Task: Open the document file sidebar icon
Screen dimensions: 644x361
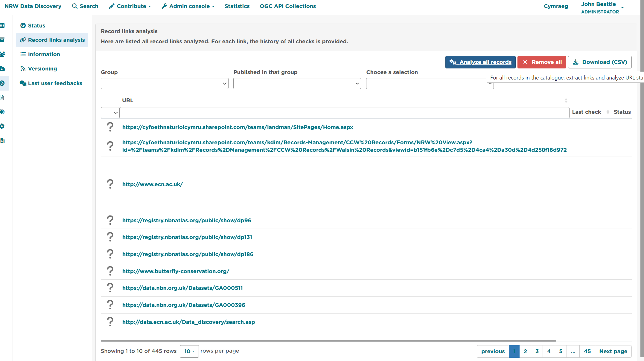Action: 2,97
